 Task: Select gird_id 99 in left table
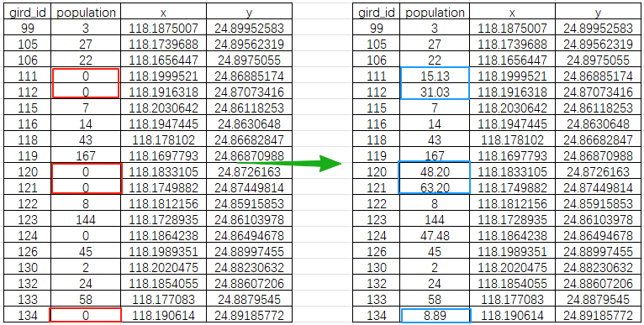coord(28,28)
